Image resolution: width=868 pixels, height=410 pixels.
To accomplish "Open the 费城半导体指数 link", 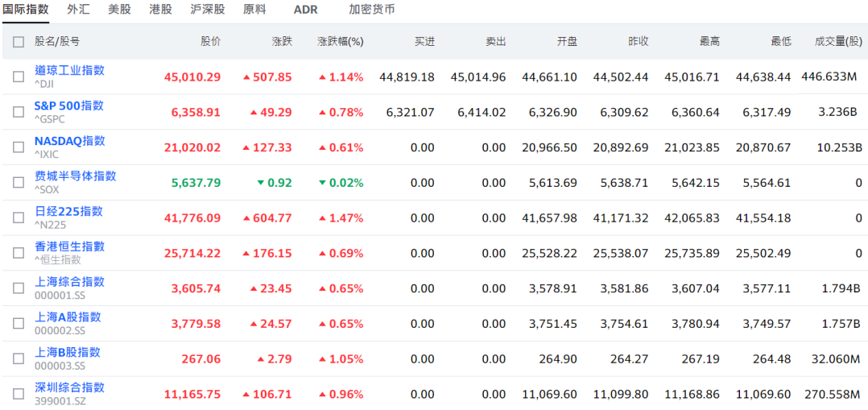I will coord(75,176).
